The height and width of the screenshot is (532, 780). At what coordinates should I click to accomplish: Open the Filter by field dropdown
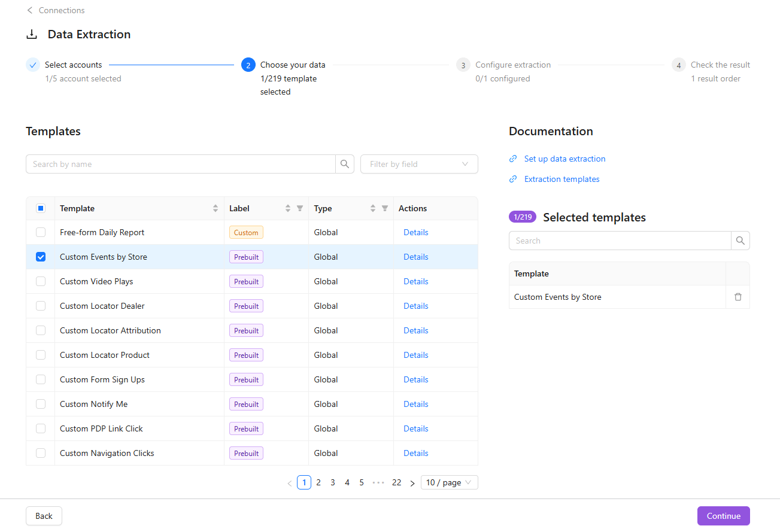click(419, 164)
